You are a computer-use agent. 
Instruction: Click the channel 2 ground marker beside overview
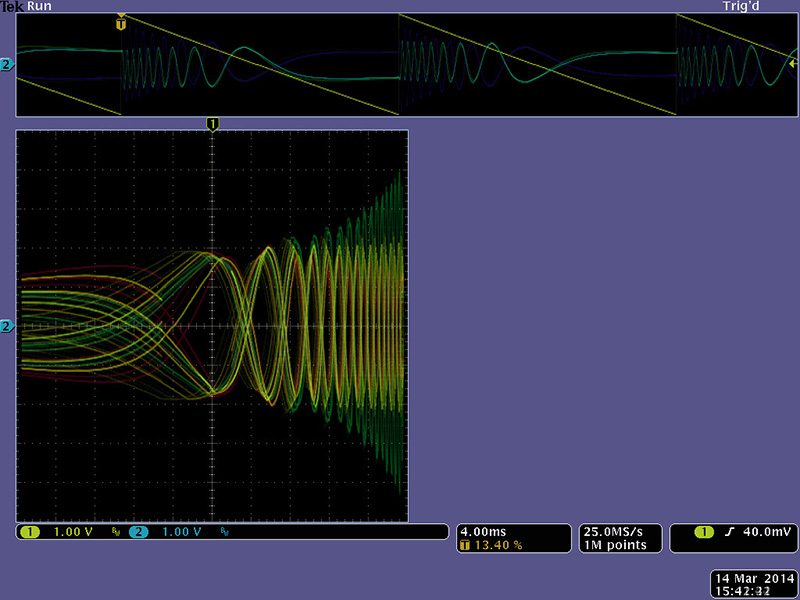pos(8,65)
